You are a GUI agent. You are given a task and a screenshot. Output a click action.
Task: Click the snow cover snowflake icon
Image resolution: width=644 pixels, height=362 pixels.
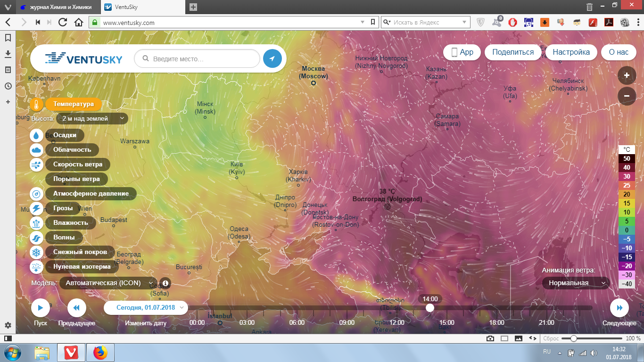[x=37, y=252]
